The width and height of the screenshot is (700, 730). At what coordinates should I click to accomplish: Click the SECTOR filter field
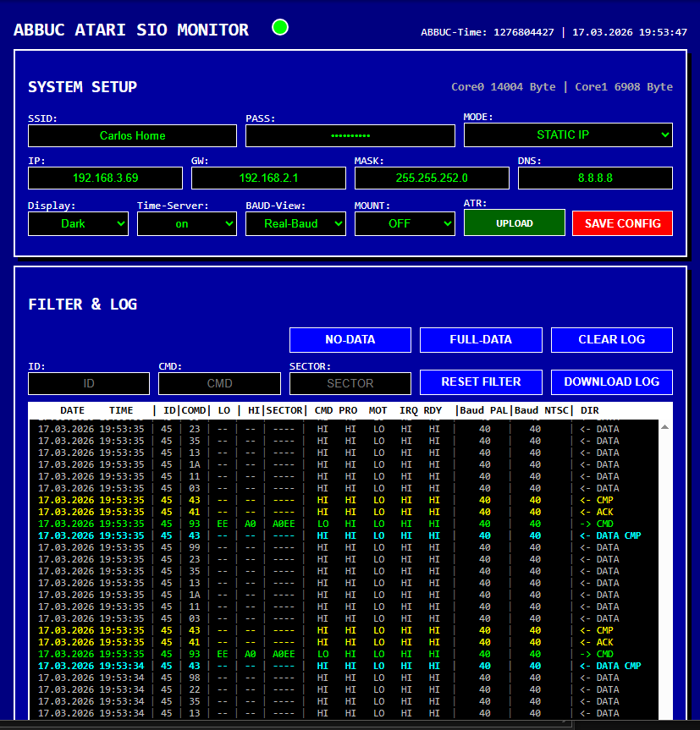(x=350, y=383)
